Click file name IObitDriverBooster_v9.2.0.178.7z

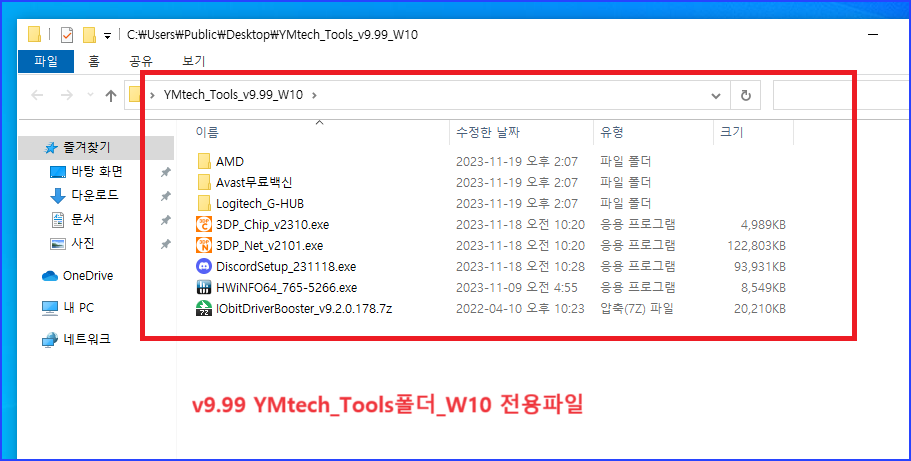[x=304, y=309]
